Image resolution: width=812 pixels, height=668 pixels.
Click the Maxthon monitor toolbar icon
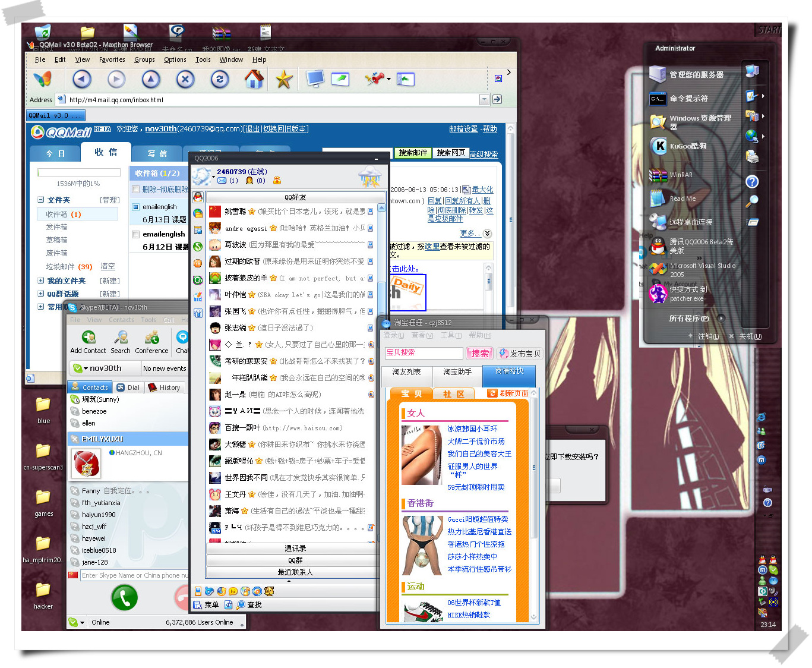point(314,79)
